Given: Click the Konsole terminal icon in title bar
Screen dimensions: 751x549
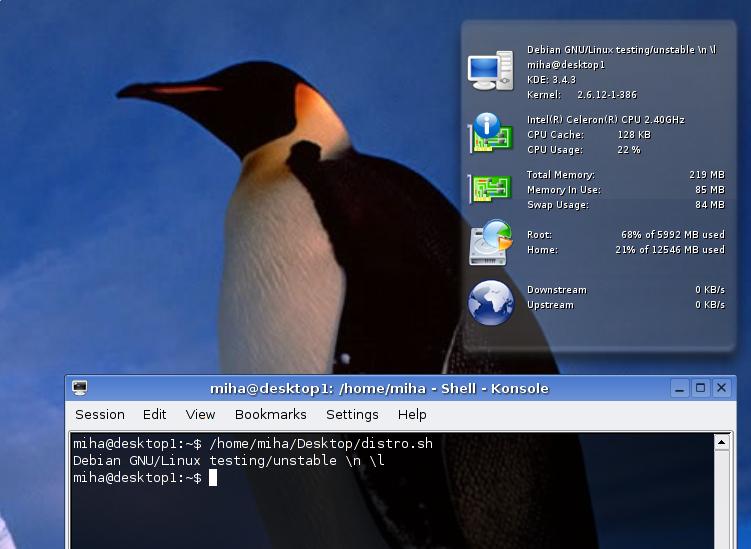Looking at the screenshot, I should (80, 388).
